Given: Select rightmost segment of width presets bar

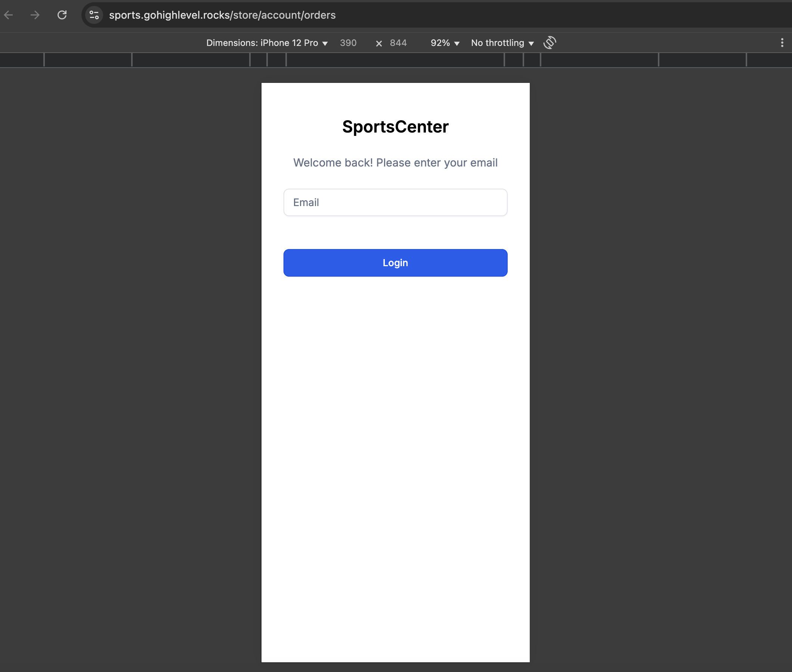Looking at the screenshot, I should pyautogui.click(x=769, y=60).
